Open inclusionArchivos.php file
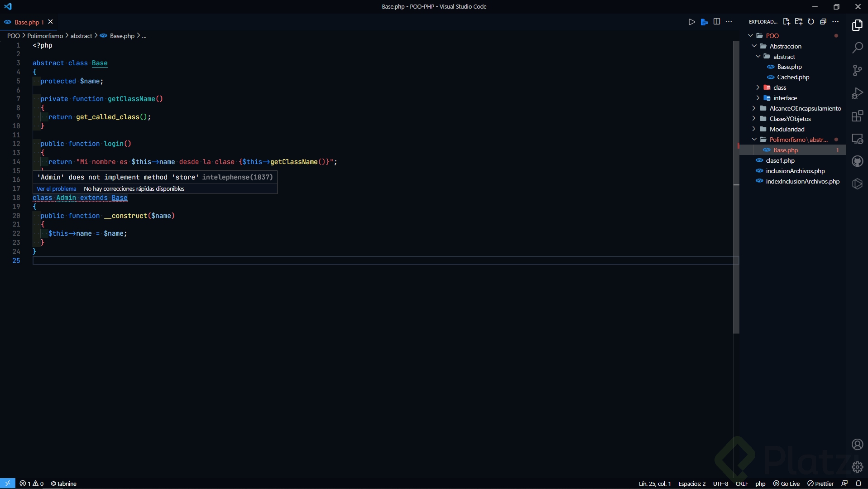Image resolution: width=868 pixels, height=489 pixels. click(795, 171)
